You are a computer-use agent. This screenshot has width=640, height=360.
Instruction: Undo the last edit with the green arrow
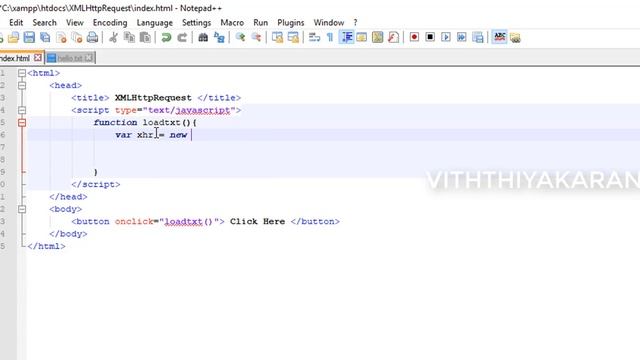click(x=166, y=38)
